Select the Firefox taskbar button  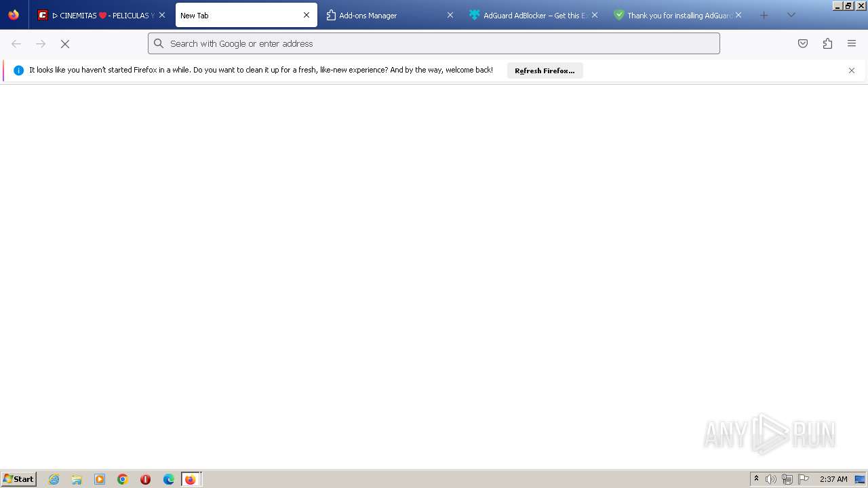coord(191,479)
